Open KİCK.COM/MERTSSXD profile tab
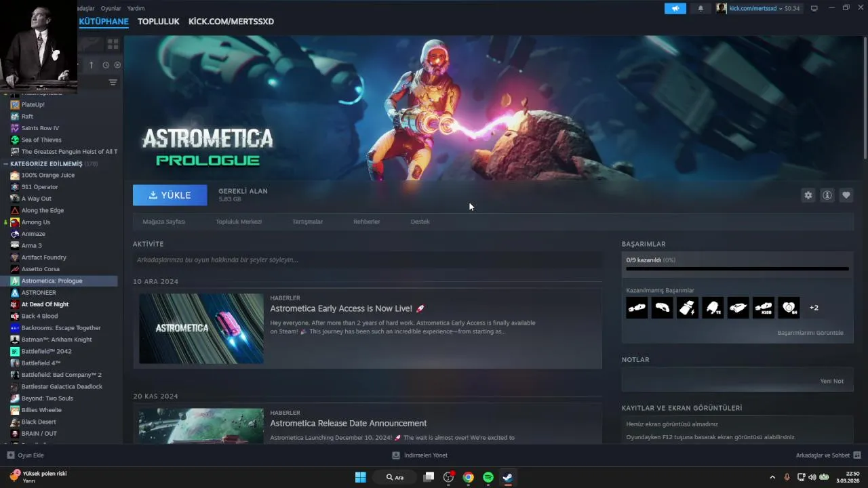This screenshot has height=488, width=868. 231,22
